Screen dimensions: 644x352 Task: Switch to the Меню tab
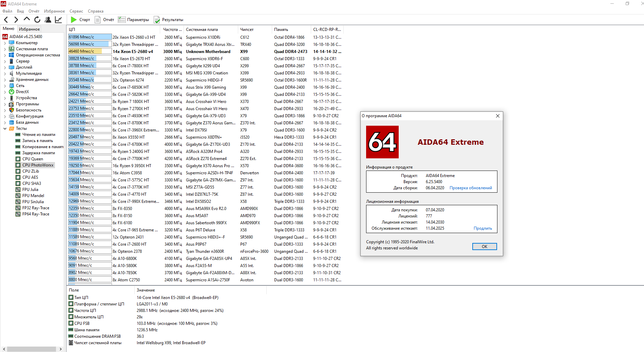[8, 29]
